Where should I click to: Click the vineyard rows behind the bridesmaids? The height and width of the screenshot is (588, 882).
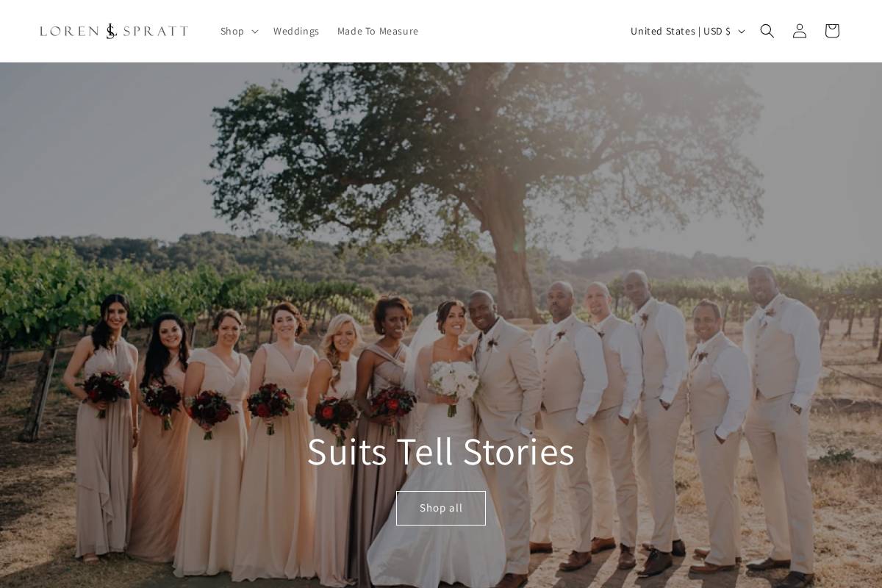(x=184, y=294)
